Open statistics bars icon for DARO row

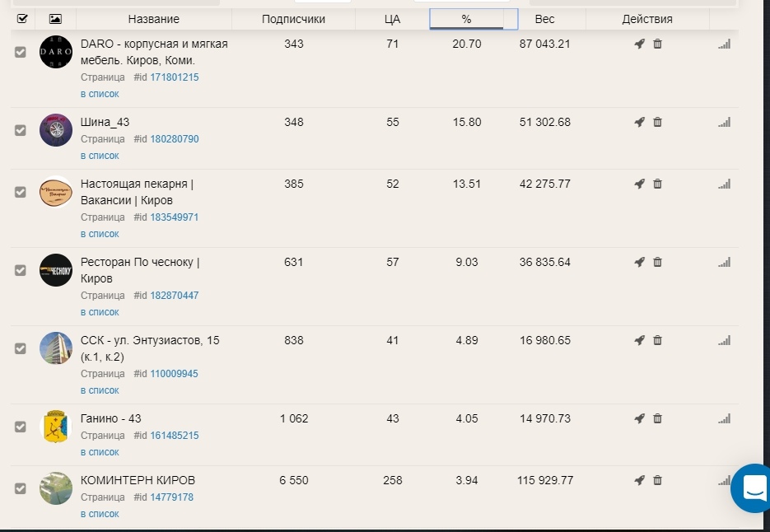(725, 44)
